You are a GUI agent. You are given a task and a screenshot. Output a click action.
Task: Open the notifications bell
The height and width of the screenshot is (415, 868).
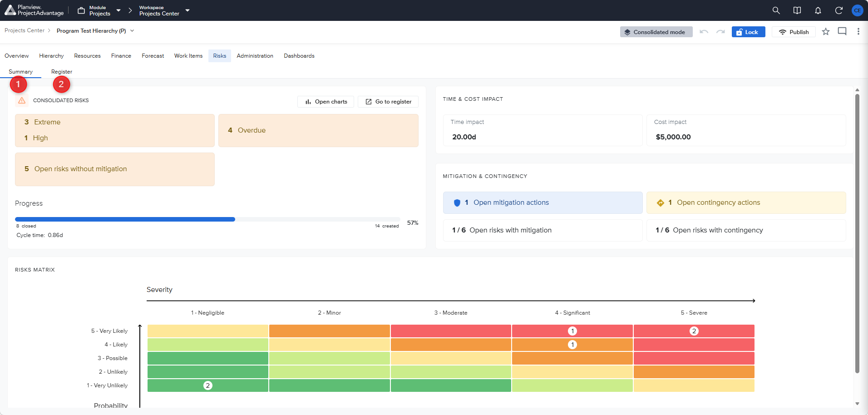pos(818,10)
